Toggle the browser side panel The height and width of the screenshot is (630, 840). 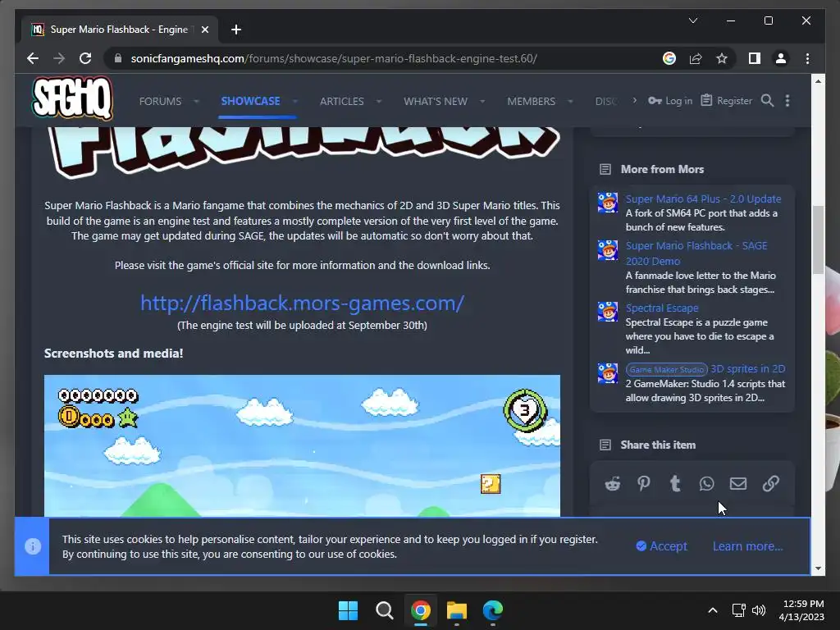click(755, 58)
